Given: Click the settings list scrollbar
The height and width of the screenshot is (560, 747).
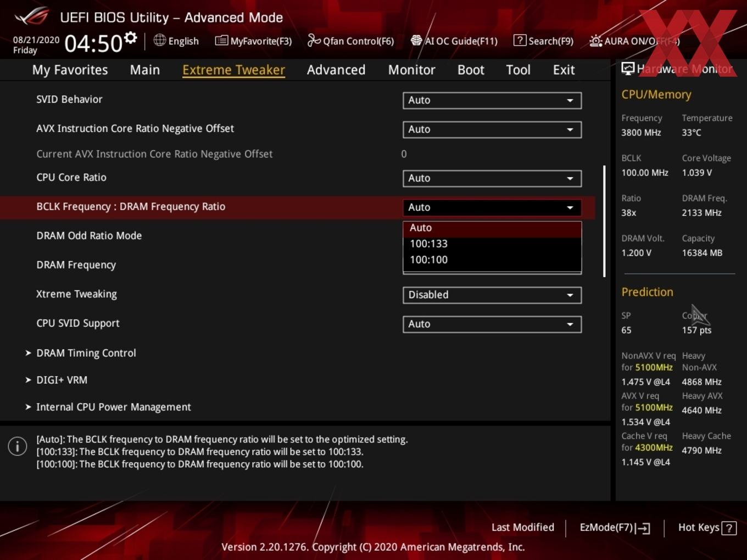Looking at the screenshot, I should (604, 221).
